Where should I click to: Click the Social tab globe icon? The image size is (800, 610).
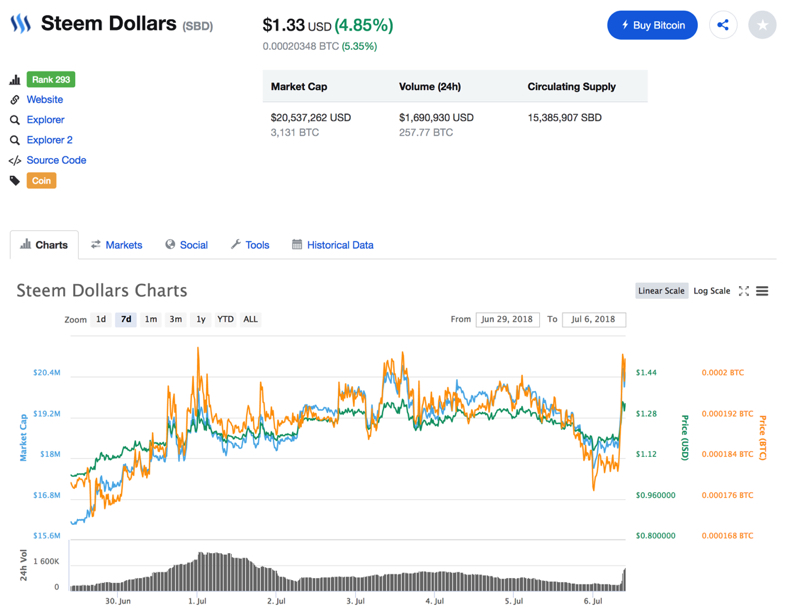pyautogui.click(x=170, y=244)
